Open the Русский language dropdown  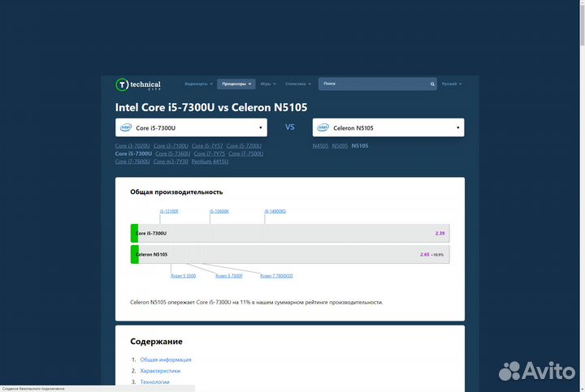[452, 84]
